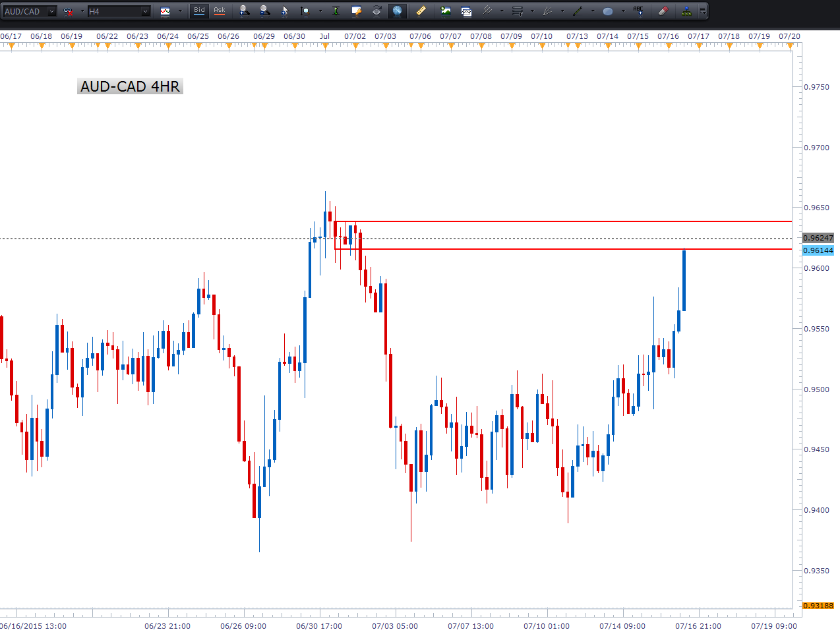The height and width of the screenshot is (632, 840).
Task: Expand the chart type dropdown arrow
Action: pyautogui.click(x=180, y=11)
